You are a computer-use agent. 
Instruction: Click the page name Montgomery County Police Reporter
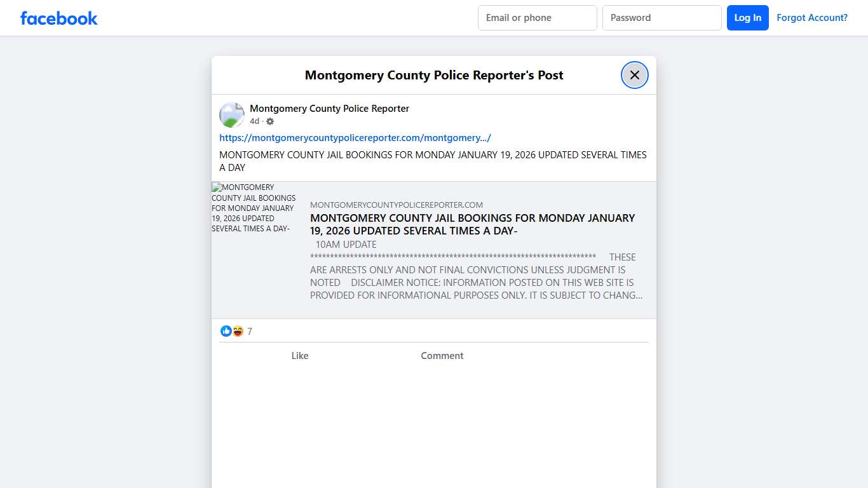(329, 109)
